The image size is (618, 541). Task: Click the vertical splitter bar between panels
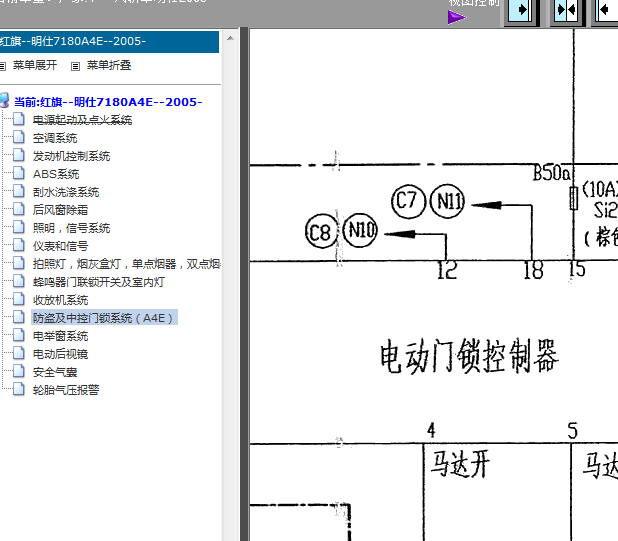244,284
